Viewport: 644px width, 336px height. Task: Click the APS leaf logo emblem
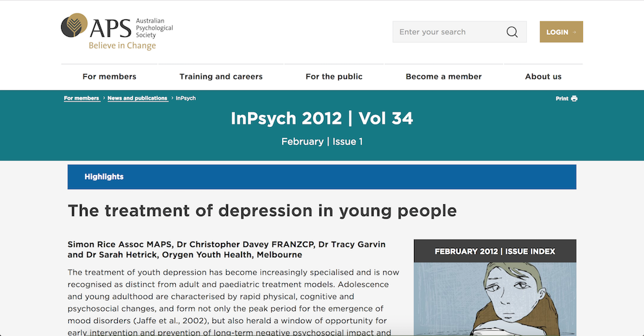coord(75,26)
